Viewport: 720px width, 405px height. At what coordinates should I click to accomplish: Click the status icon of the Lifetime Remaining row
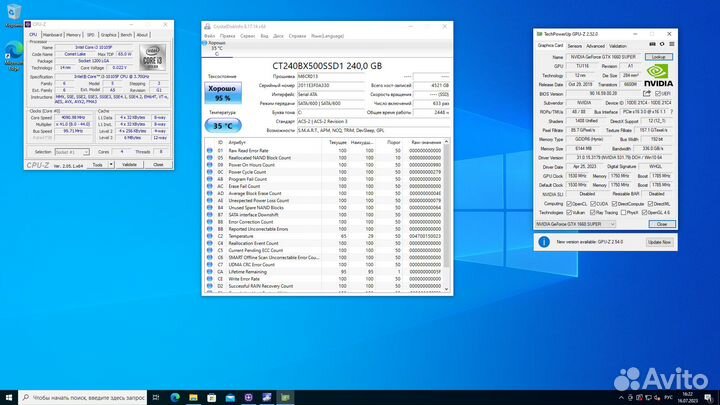tap(209, 272)
